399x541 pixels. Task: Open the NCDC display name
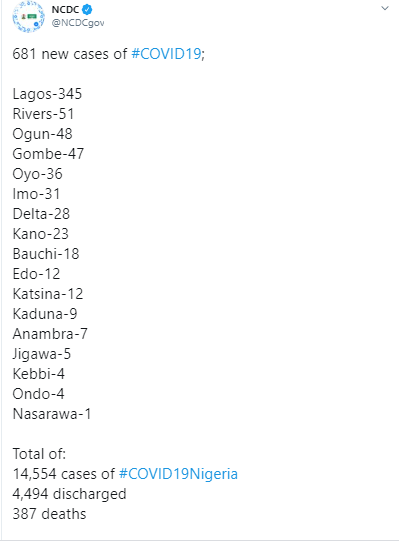[x=65, y=10]
